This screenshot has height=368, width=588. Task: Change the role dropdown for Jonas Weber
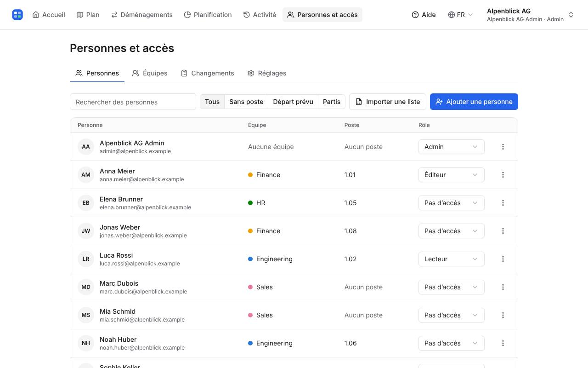(x=451, y=231)
